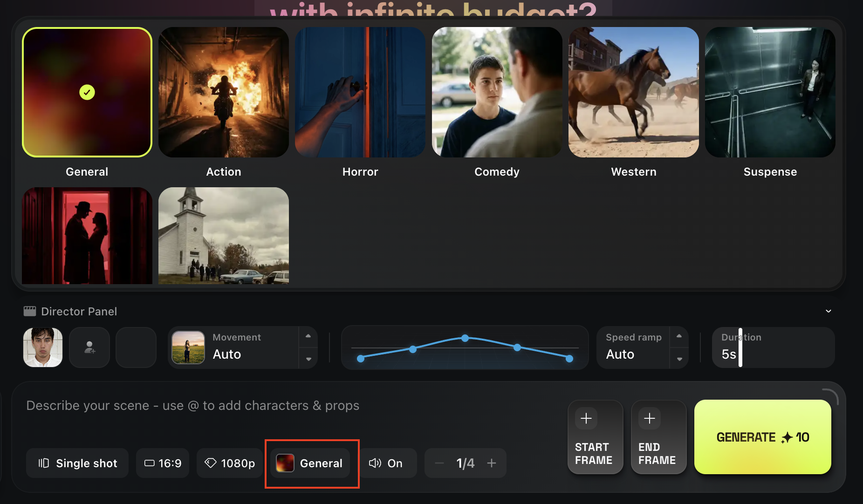
Task: Choose the Suspense genre thumbnail
Action: [770, 92]
